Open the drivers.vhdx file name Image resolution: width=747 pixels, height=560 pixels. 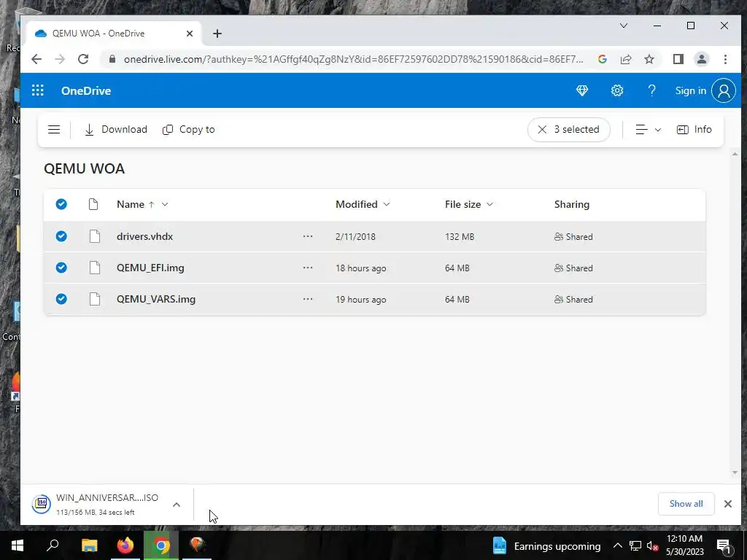point(145,237)
